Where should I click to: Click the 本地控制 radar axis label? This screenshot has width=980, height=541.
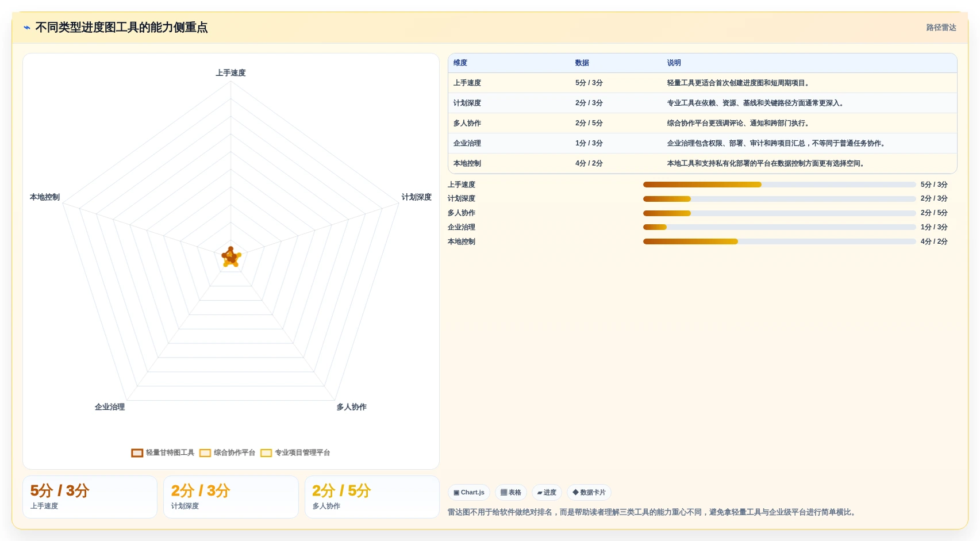tap(45, 197)
